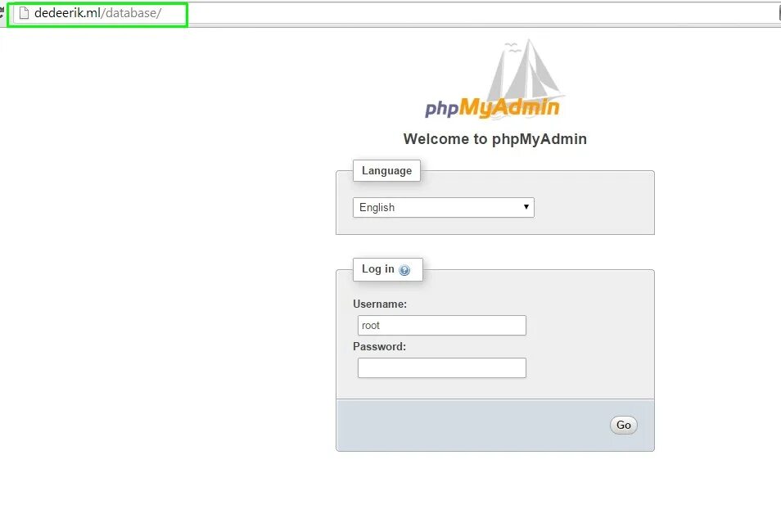Click the Log in help icon
This screenshot has height=532, width=781.
pos(404,270)
